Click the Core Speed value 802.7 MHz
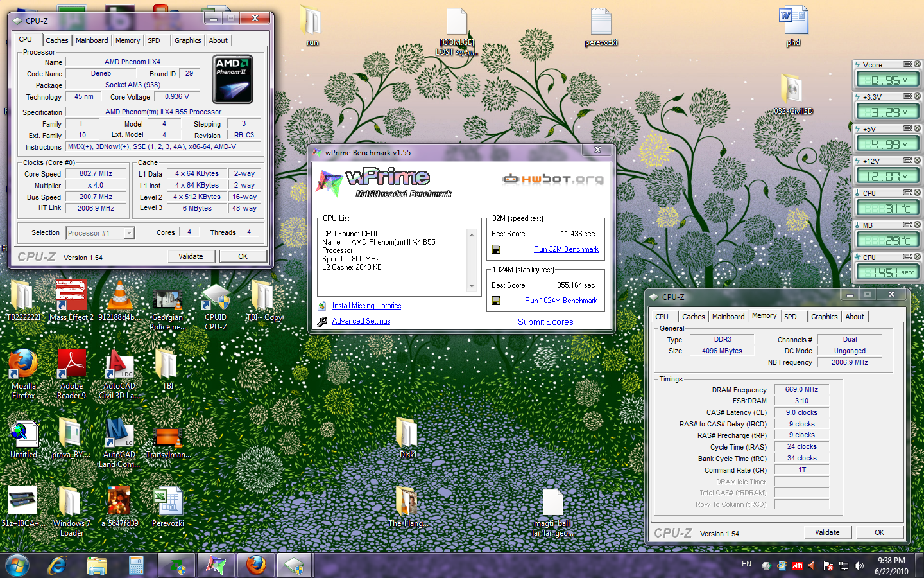 pos(96,173)
